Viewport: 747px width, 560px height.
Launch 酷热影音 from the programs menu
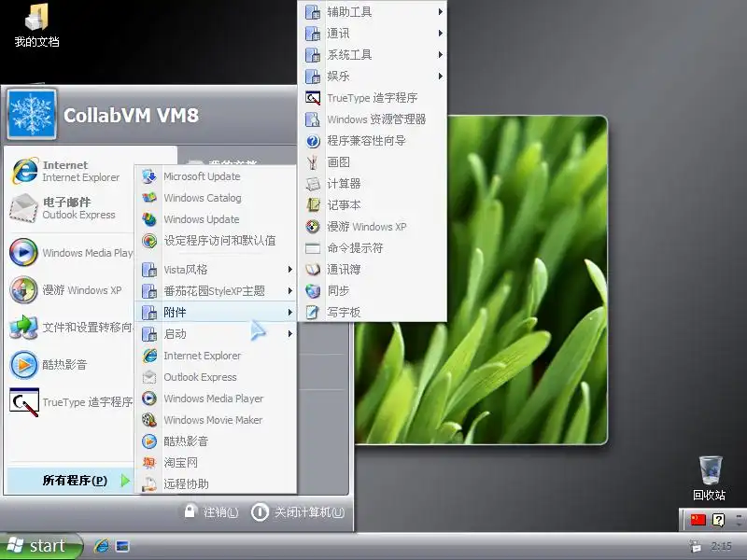click(216, 441)
